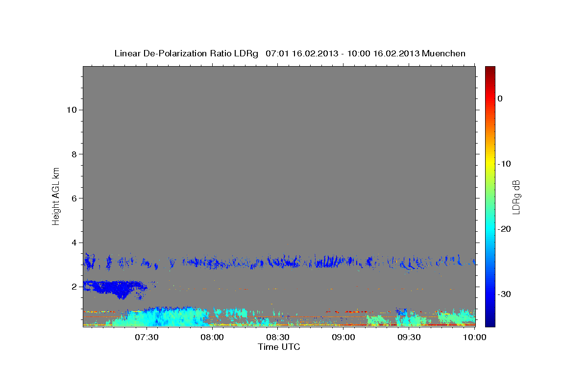Click the 'LDRg dB' colorbar label
Viewport: 588px width, 392px height.
coord(515,197)
